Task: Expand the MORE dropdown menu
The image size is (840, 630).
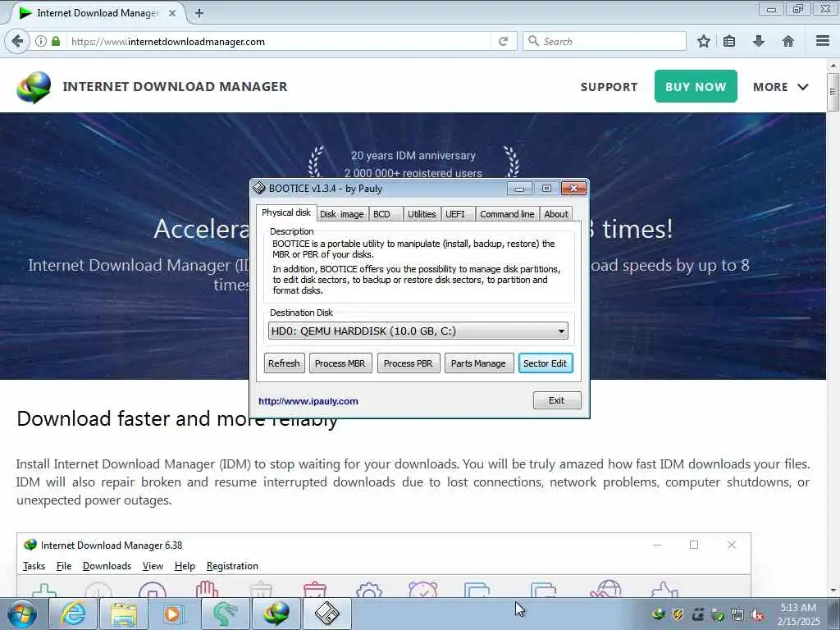Action: [x=781, y=87]
